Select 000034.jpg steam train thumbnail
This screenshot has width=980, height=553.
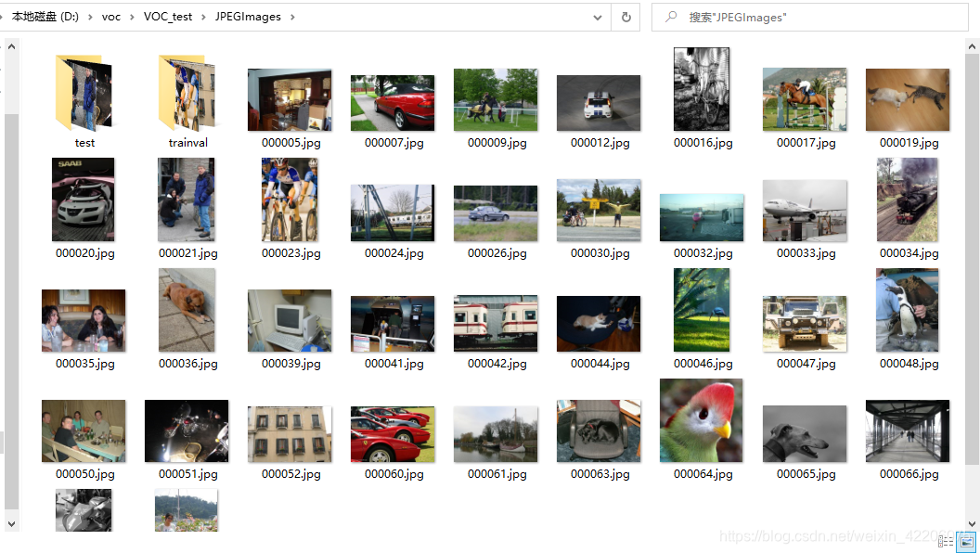(x=908, y=199)
